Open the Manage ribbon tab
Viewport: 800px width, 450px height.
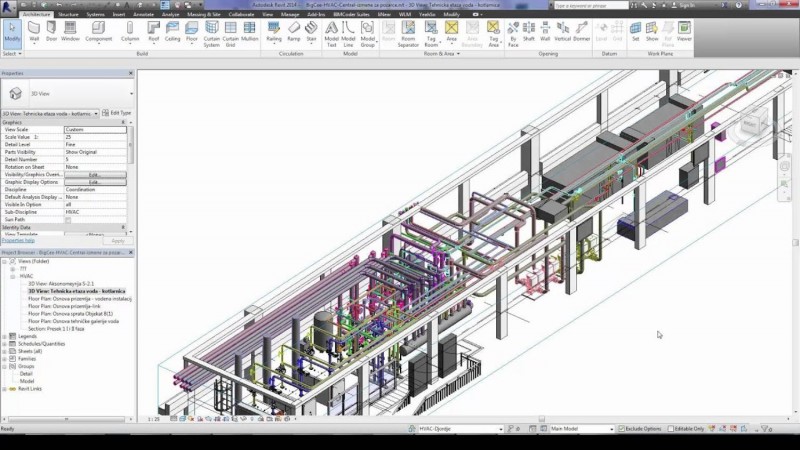pos(290,14)
